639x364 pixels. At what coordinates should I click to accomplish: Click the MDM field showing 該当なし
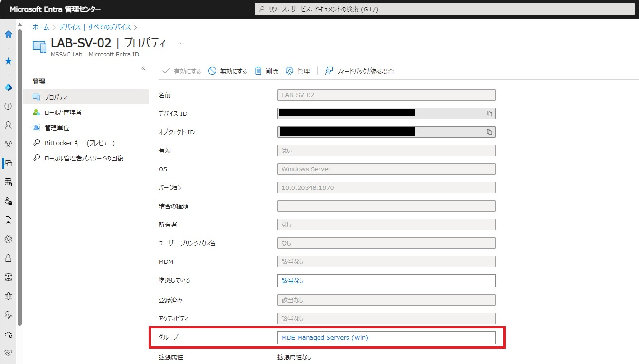[386, 261]
